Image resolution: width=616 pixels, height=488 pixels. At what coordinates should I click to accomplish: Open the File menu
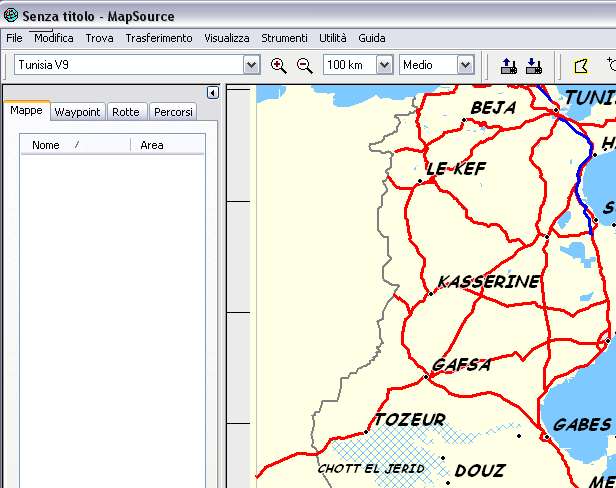(14, 38)
